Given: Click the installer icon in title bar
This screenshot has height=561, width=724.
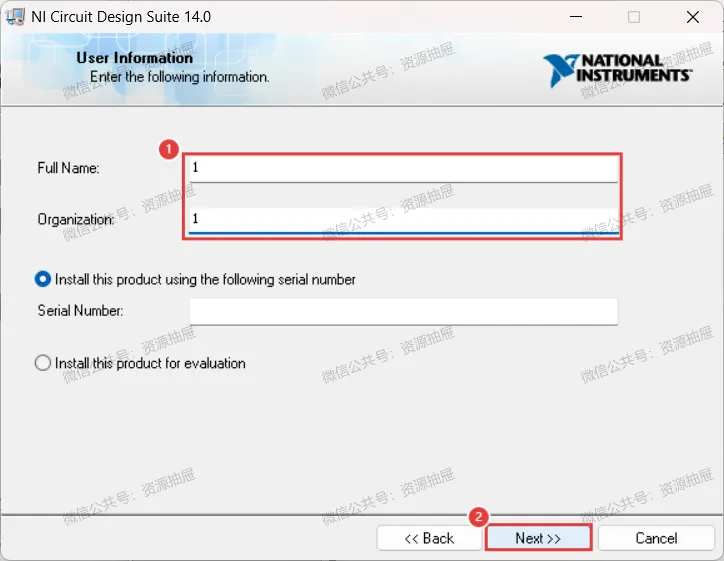Looking at the screenshot, I should click(15, 17).
